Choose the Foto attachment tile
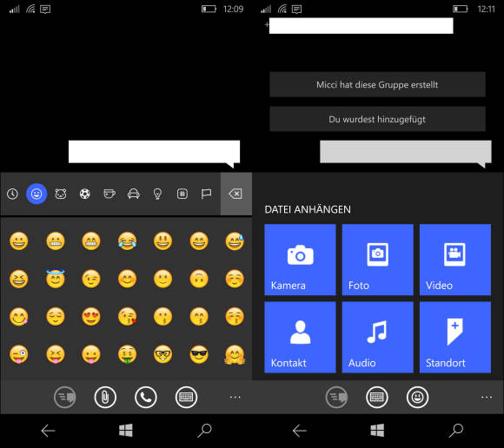This screenshot has height=448, width=504. coord(378,260)
